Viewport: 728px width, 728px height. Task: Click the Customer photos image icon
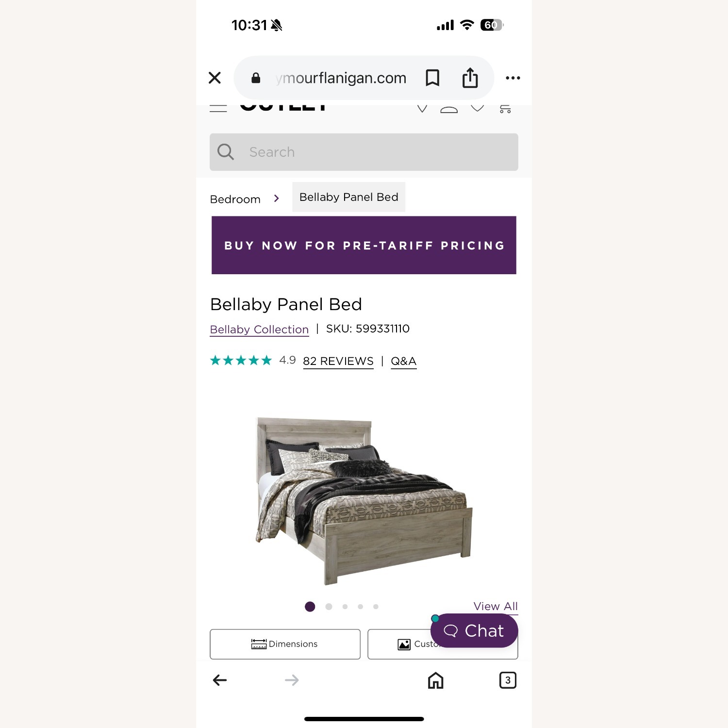coord(404,644)
